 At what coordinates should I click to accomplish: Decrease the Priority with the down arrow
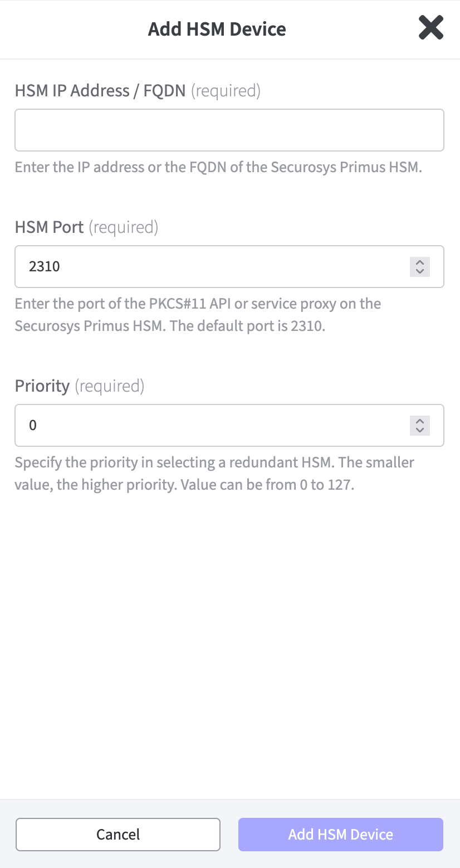click(x=420, y=430)
